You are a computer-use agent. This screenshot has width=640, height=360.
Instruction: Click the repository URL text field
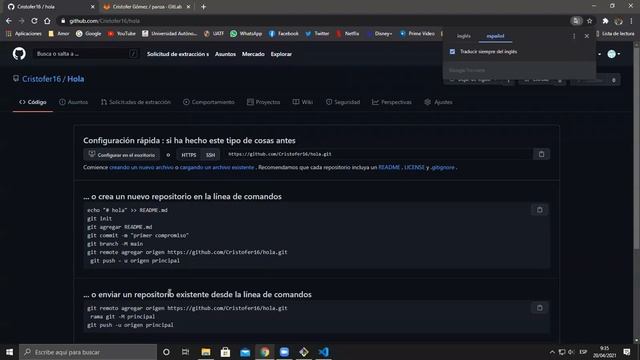[x=378, y=154]
